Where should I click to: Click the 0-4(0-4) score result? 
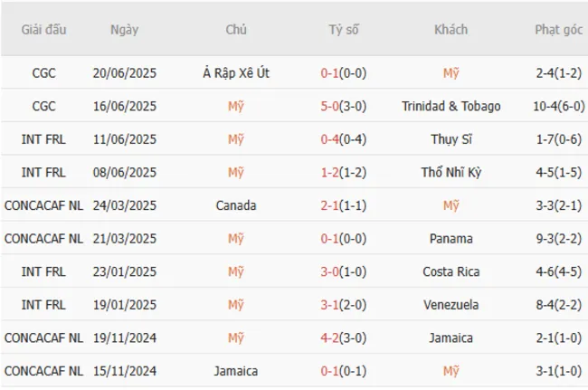[344, 139]
